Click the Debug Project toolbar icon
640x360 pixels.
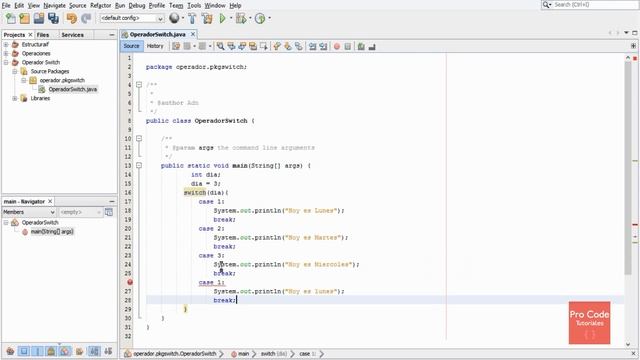point(241,18)
